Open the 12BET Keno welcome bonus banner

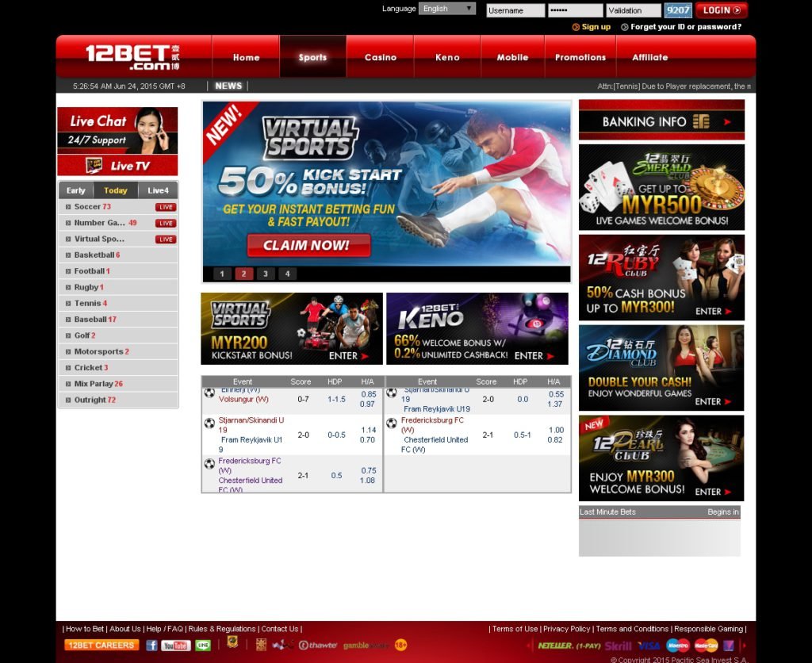(x=477, y=328)
